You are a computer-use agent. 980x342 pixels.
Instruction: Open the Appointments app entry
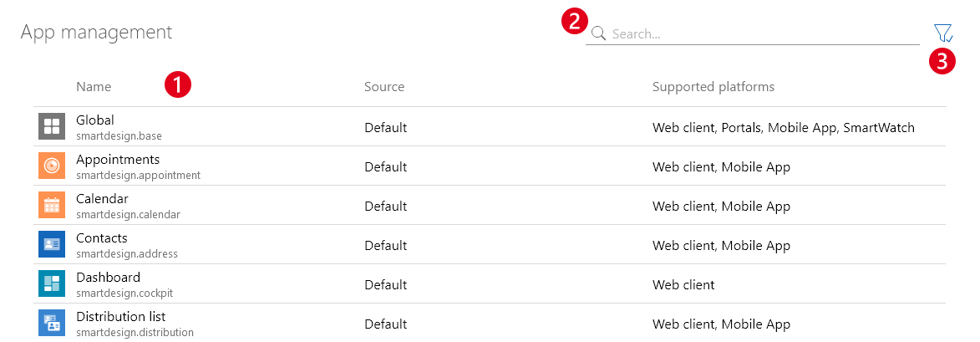click(x=118, y=160)
